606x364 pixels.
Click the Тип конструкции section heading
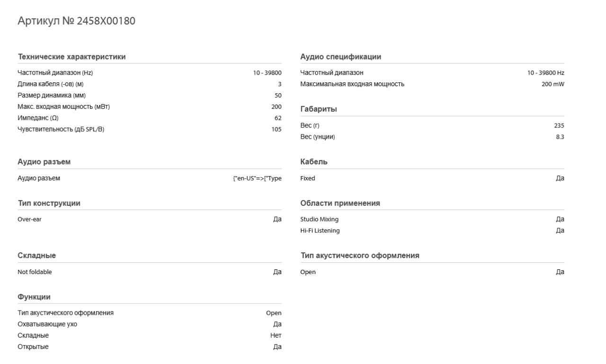coord(49,203)
